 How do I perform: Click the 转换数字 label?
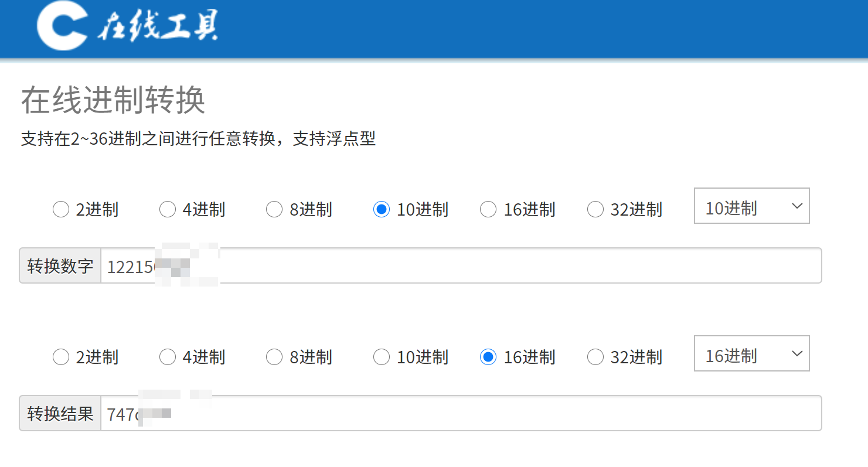click(x=60, y=265)
